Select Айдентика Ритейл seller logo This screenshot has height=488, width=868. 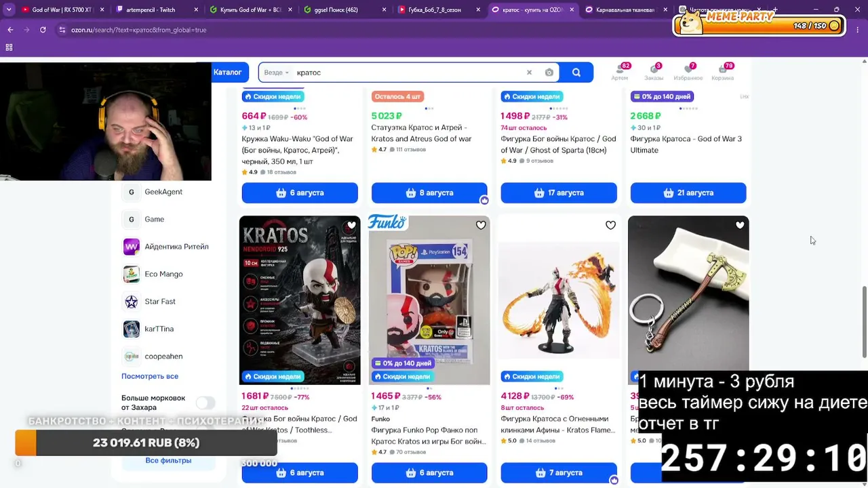click(x=132, y=247)
